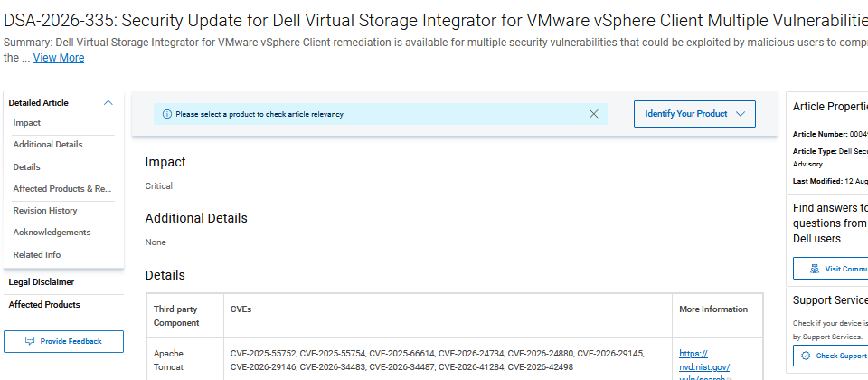Jump to Acknowledgements section
This screenshot has height=380, width=868.
coord(52,233)
